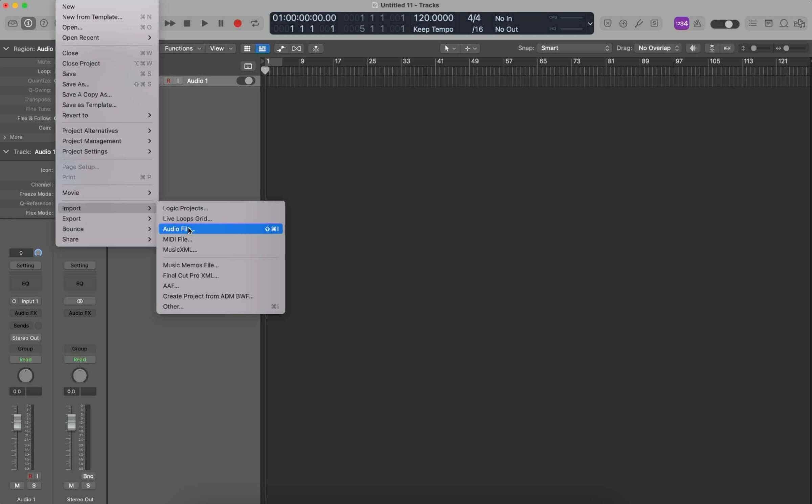Show automation icon in tracks toolbar
Viewport: 812px width, 504px height.
(281, 48)
